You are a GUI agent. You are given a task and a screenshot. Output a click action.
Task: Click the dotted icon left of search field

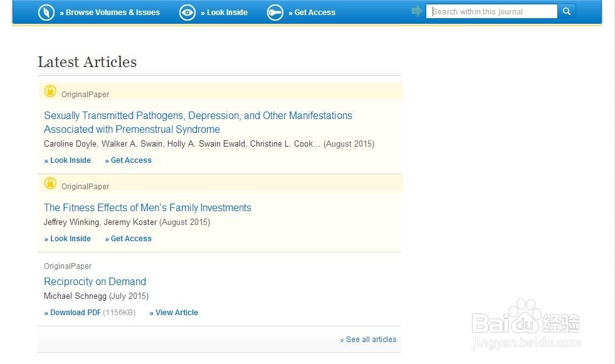tap(417, 11)
